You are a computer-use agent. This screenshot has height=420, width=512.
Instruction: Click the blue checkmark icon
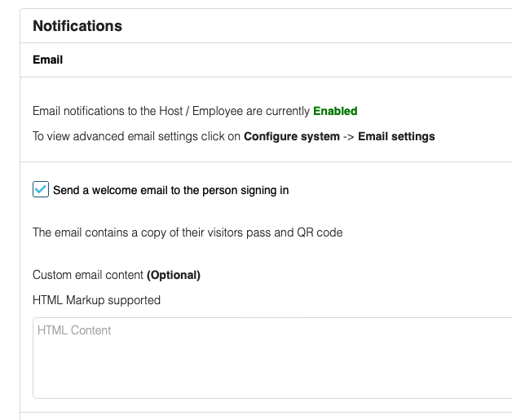click(41, 189)
